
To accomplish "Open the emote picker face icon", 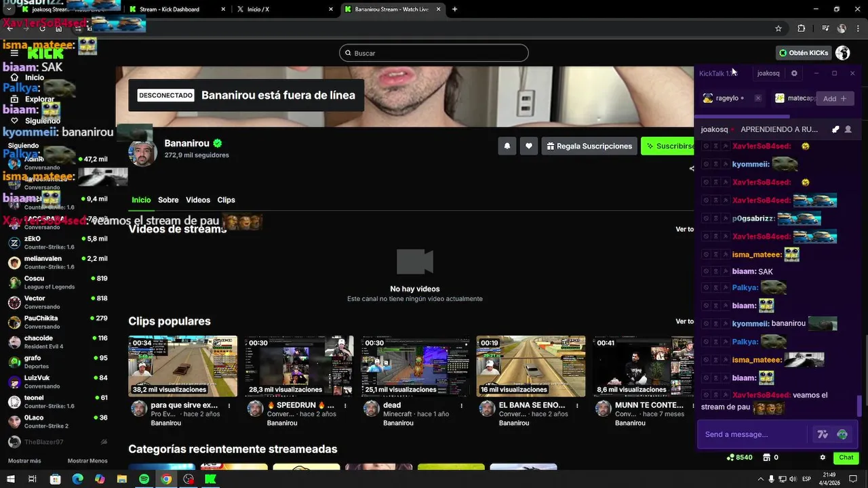I will (842, 434).
